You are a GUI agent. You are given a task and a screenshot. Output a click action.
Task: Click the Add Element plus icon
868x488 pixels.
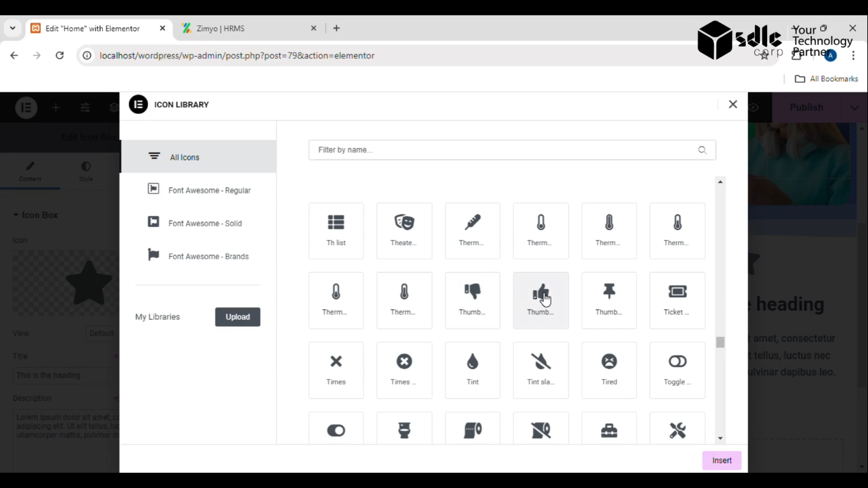[55, 107]
